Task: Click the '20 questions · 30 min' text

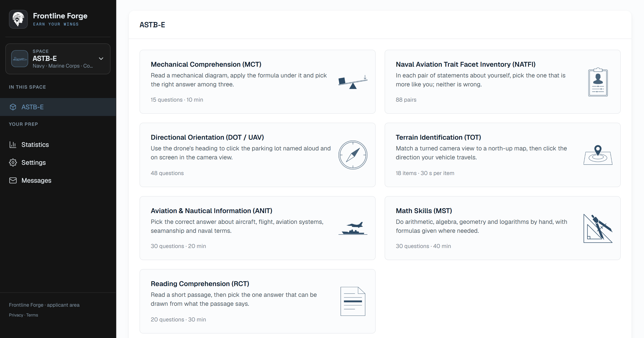Action: coord(178,319)
